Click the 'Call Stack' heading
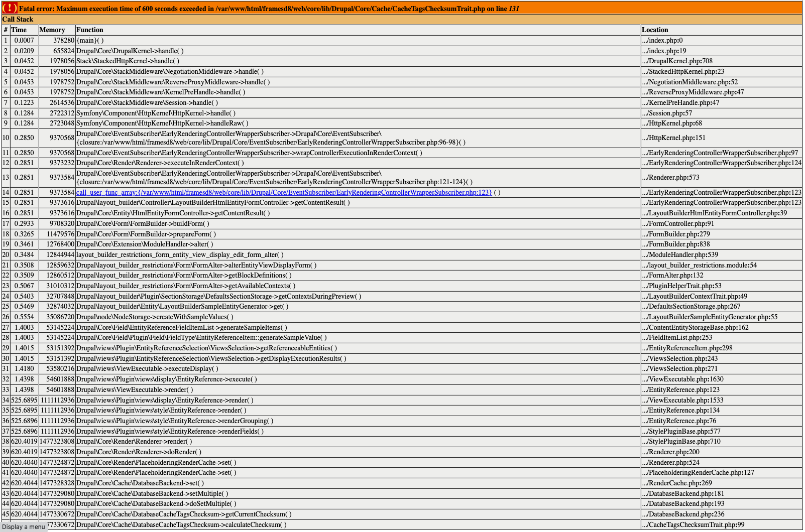The width and height of the screenshot is (805, 532). tap(18, 20)
